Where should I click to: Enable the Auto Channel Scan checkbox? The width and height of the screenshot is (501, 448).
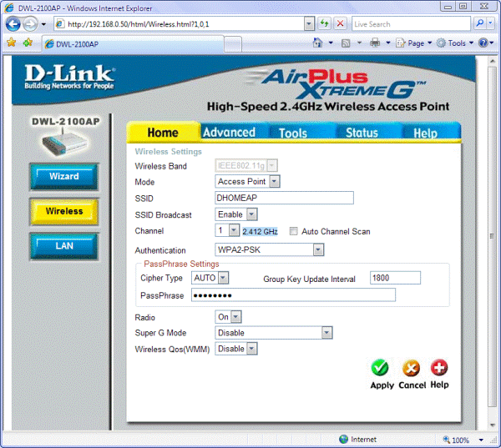coord(293,231)
